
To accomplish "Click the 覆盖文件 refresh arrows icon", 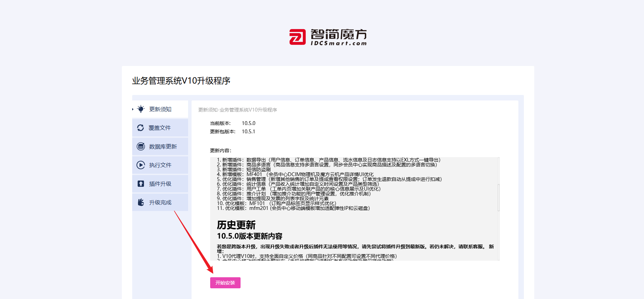I will (140, 128).
